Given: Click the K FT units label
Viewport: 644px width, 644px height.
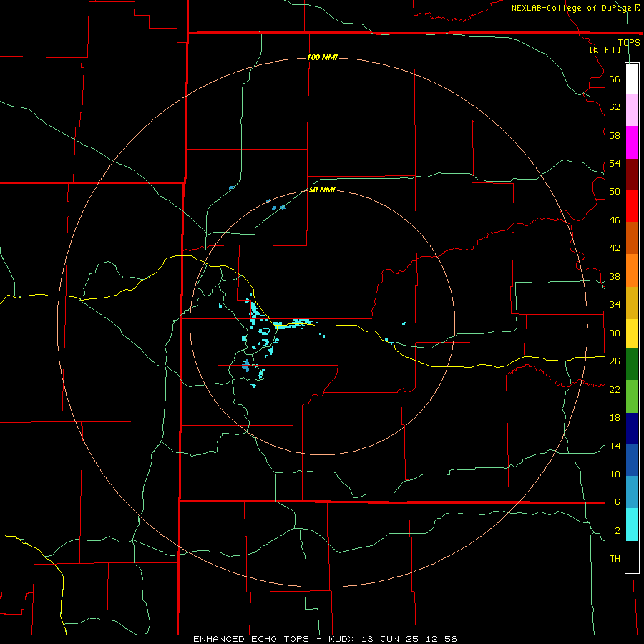Looking at the screenshot, I should point(605,49).
